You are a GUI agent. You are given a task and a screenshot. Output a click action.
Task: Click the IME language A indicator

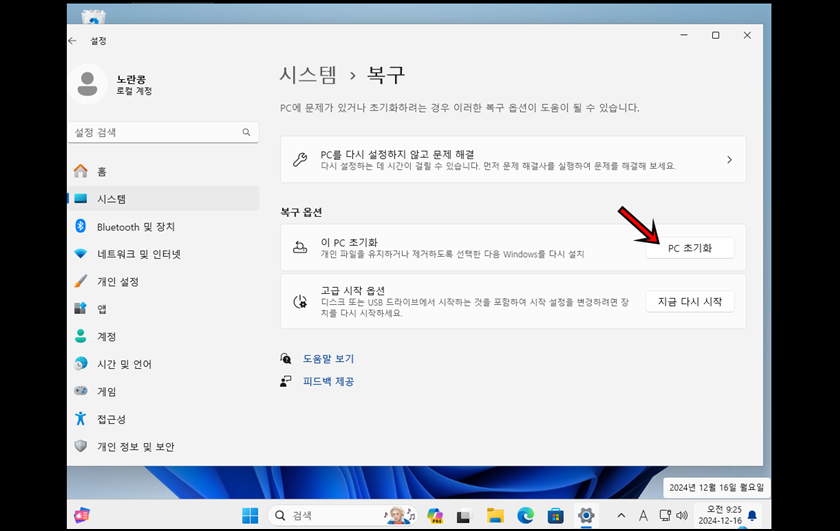click(643, 515)
